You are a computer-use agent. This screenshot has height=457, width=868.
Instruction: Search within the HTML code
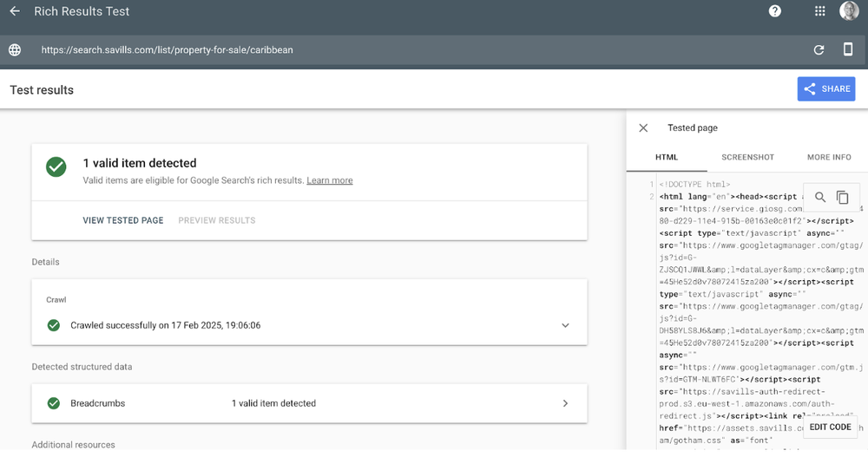[820, 197]
